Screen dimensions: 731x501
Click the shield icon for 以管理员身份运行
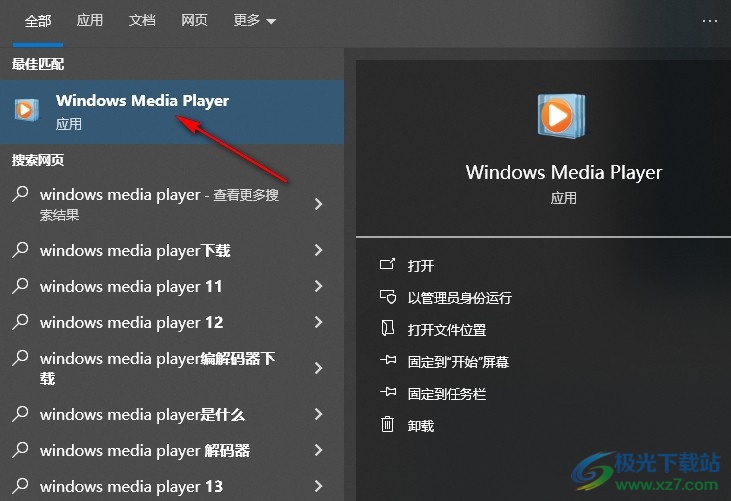tap(387, 297)
